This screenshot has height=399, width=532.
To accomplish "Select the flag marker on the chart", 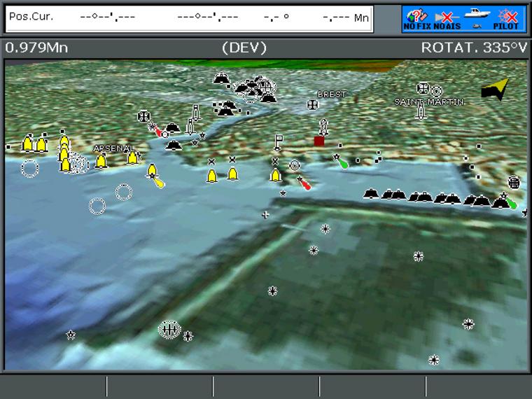I will [278, 143].
